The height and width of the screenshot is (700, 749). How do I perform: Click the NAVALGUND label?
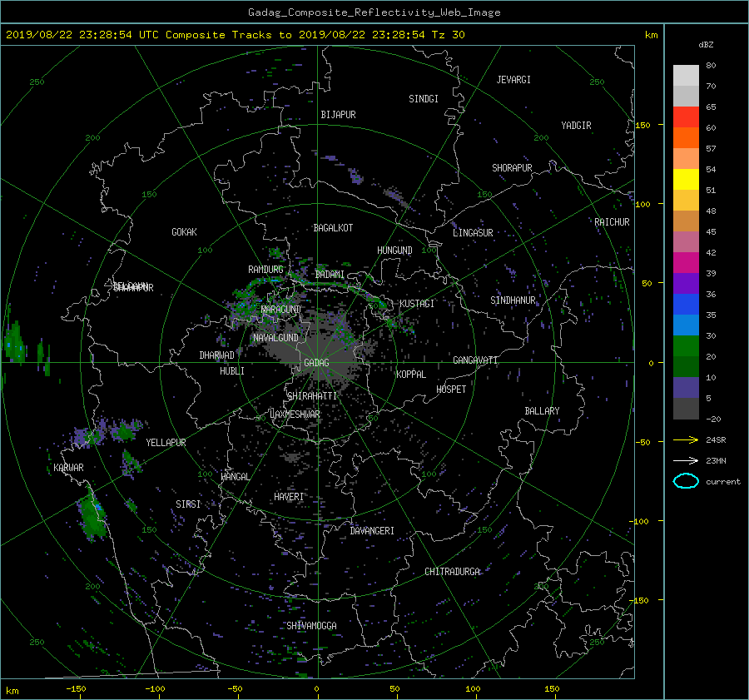coord(275,338)
